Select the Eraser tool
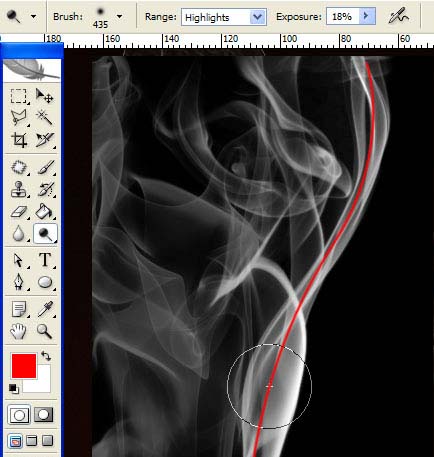Screen dimensions: 434x457 click(x=19, y=211)
